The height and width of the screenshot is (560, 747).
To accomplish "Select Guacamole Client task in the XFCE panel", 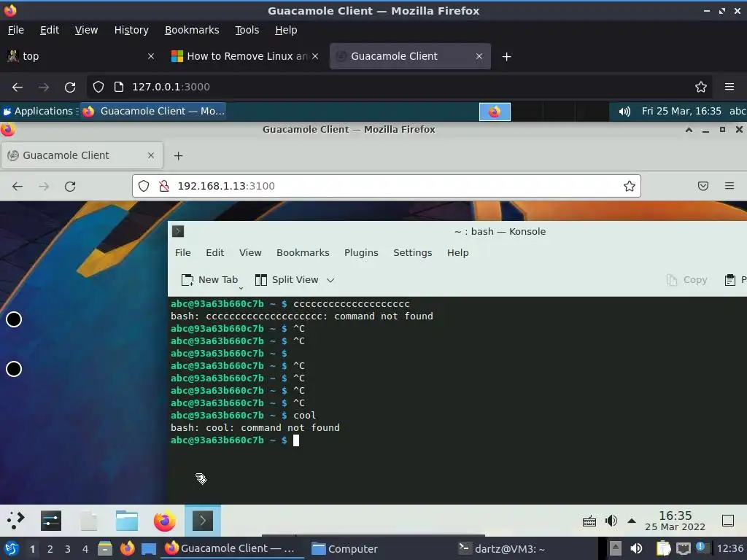I will pos(153,112).
